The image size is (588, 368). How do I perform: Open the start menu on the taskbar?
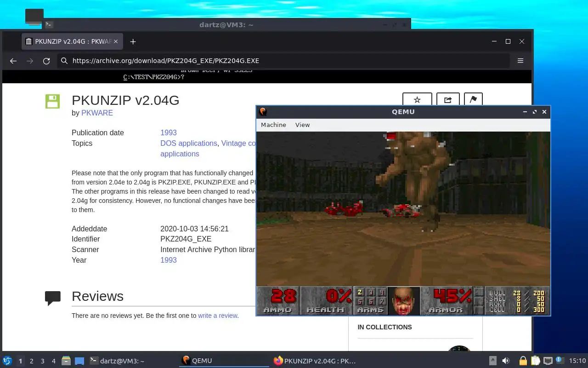(7, 361)
